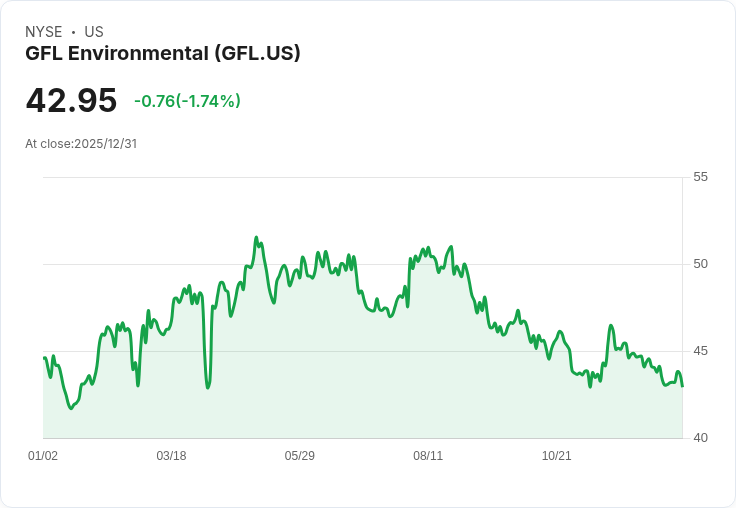Select the 03/18 date on the time axis
This screenshot has width=736, height=508.
pyautogui.click(x=171, y=456)
